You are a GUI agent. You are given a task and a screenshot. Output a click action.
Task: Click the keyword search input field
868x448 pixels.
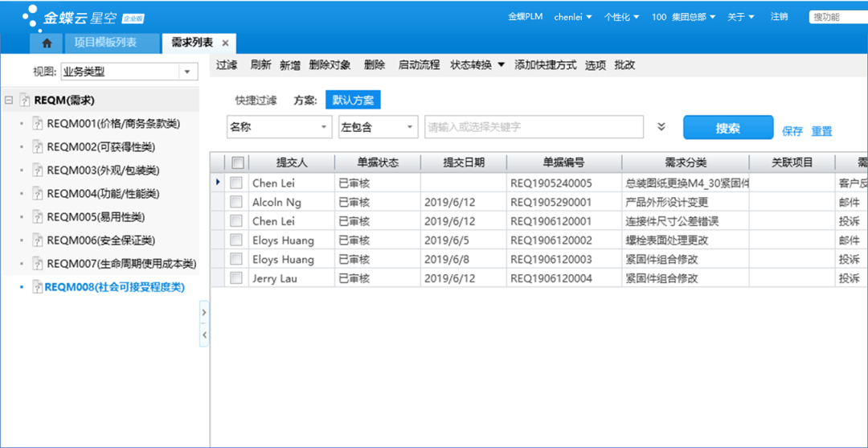pos(534,127)
